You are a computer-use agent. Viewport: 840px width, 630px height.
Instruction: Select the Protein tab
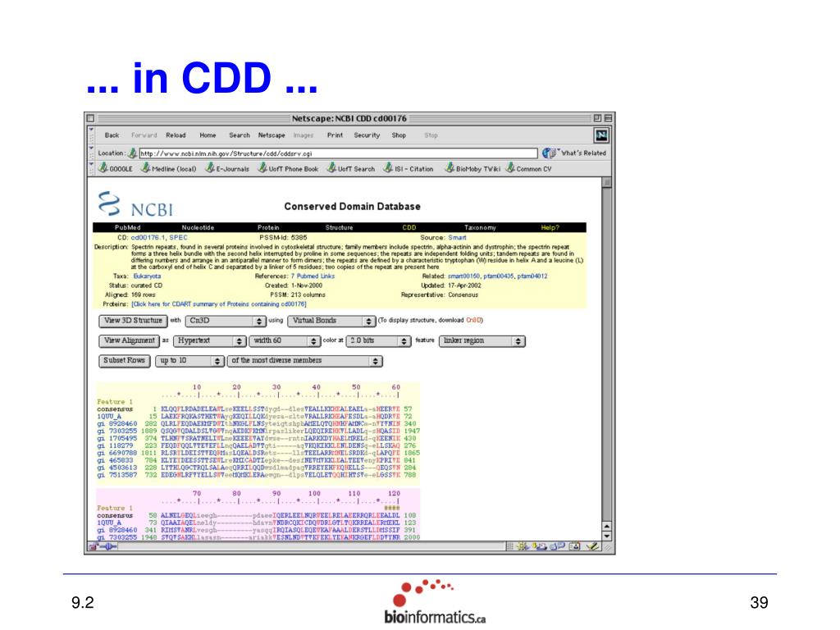(x=268, y=228)
